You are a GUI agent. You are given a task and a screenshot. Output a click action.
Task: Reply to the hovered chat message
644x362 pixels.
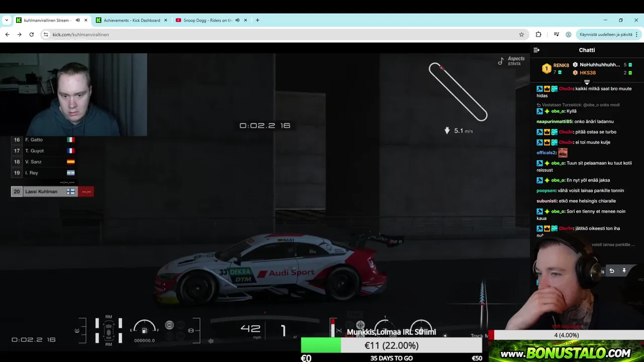[x=612, y=271]
